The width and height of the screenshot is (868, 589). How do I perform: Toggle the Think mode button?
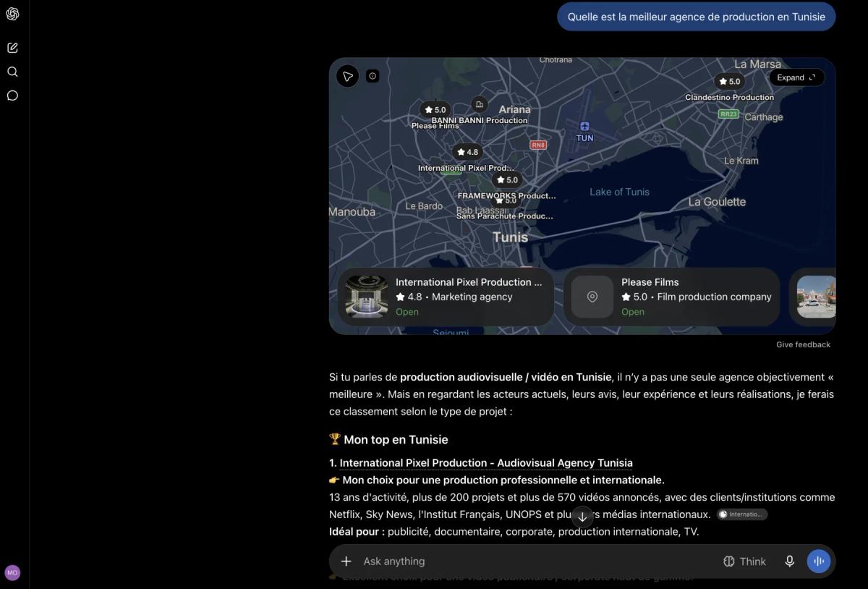pyautogui.click(x=744, y=561)
